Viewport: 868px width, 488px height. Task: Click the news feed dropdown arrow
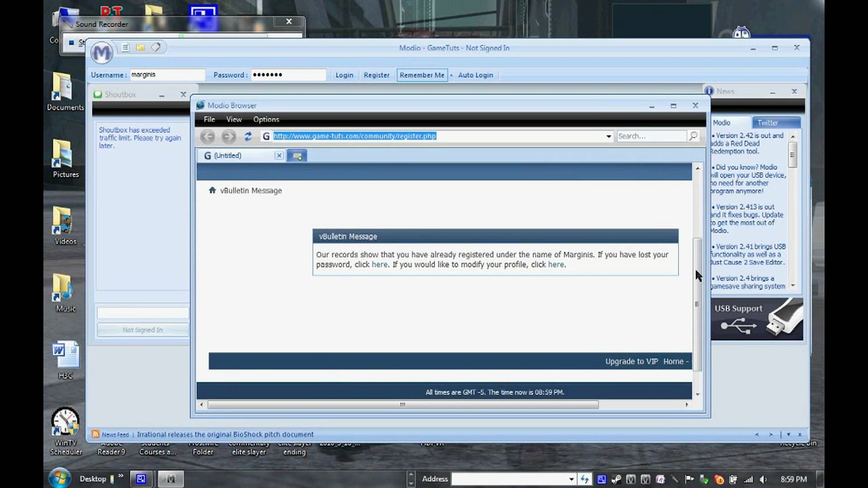coord(788,434)
